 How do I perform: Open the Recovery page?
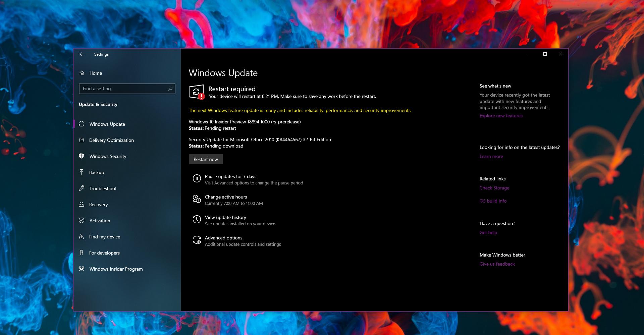coord(99,205)
